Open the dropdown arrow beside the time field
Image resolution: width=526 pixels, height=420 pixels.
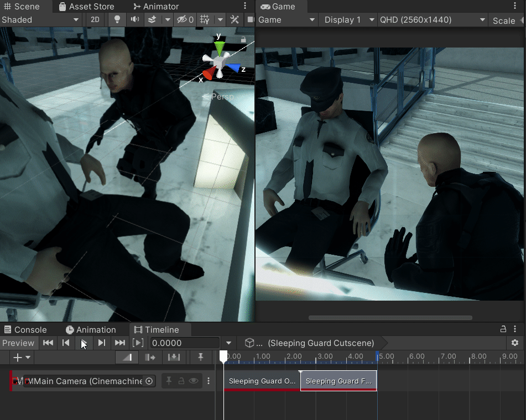point(229,343)
